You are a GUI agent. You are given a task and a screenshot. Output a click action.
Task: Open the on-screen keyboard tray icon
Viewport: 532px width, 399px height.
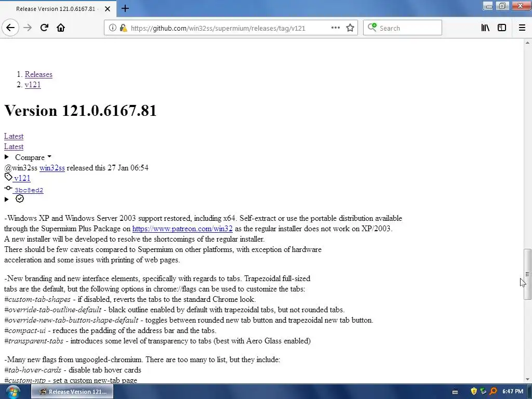pos(455,392)
